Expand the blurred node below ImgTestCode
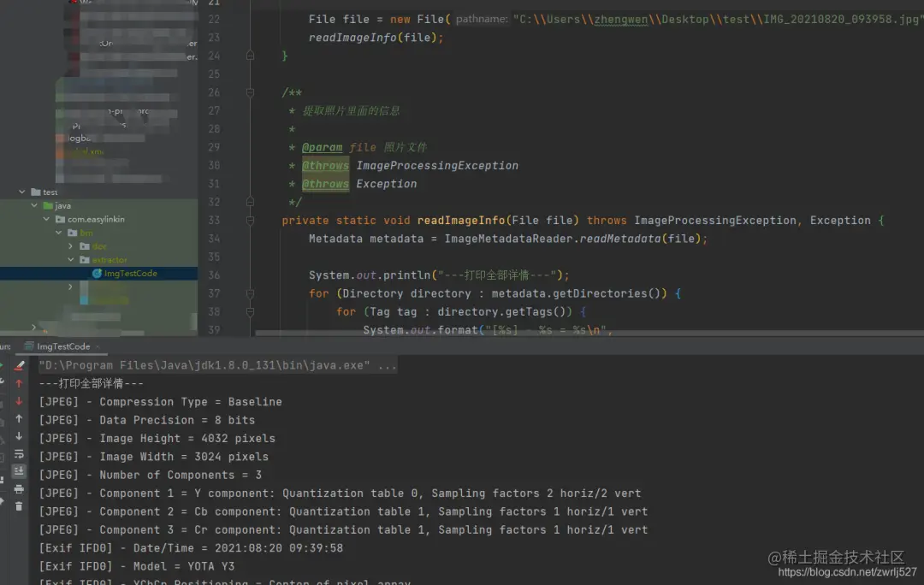924x585 pixels. pyautogui.click(x=71, y=287)
